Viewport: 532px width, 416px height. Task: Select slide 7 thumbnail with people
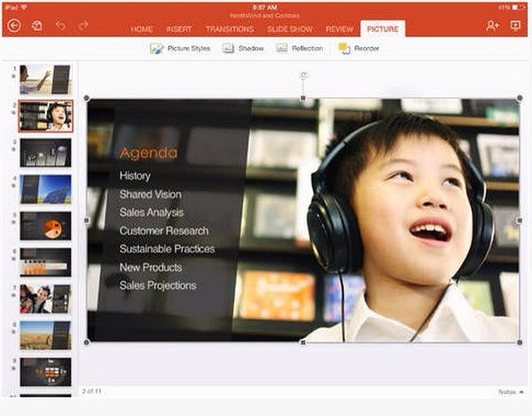coord(45,299)
